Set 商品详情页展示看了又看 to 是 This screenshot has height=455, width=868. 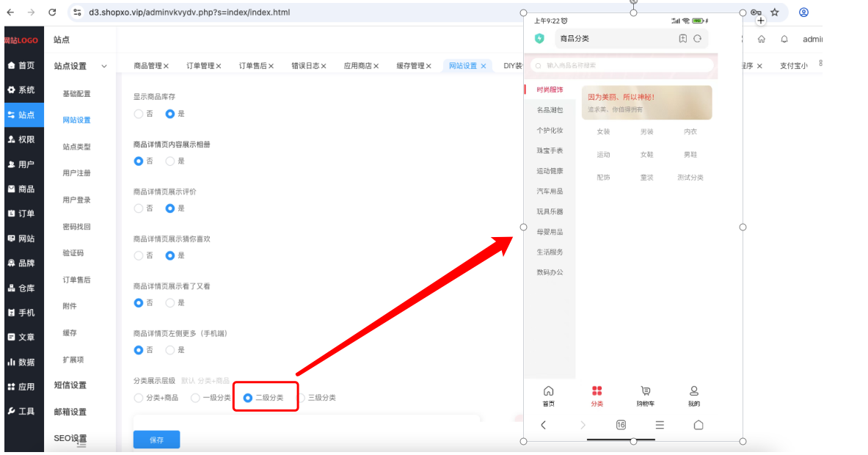[x=170, y=303]
